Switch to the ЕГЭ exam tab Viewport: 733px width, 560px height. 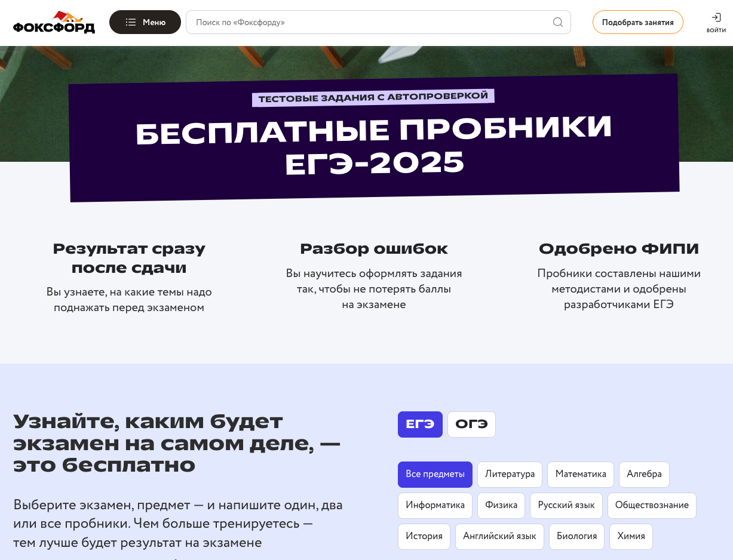(420, 424)
